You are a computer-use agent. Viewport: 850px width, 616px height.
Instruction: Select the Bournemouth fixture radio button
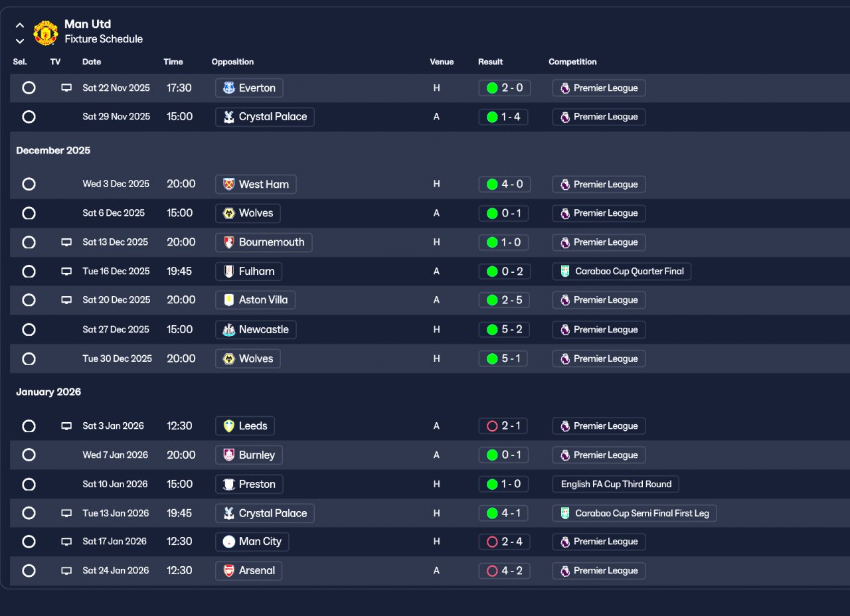[x=29, y=242]
